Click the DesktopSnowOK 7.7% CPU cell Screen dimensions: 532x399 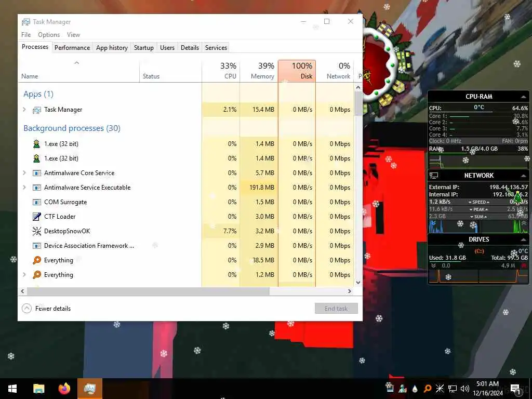(221, 231)
